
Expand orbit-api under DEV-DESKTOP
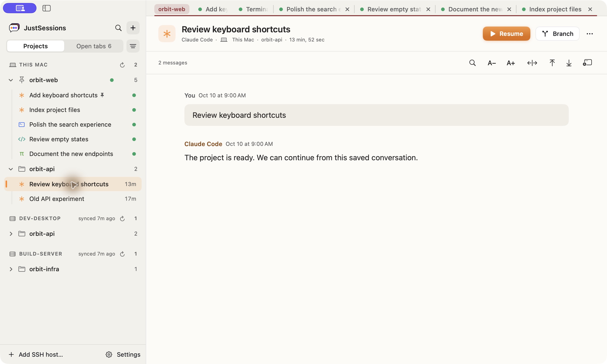click(x=11, y=234)
